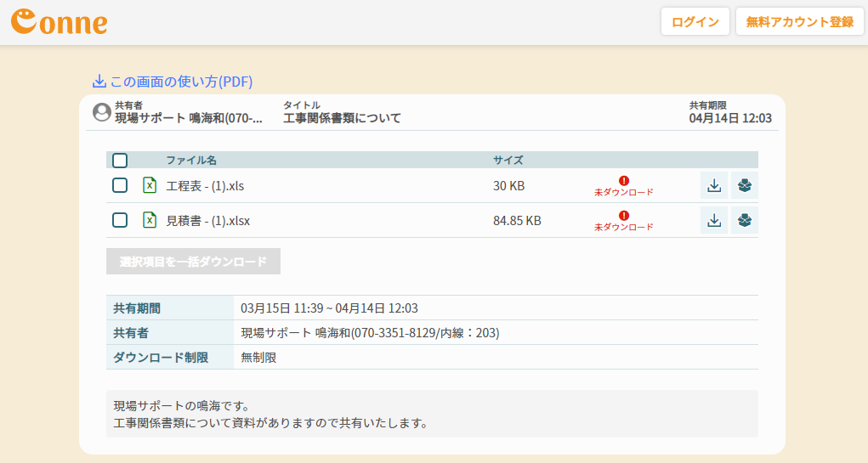Check the 工程表 - (1).xls checkbox

[120, 185]
